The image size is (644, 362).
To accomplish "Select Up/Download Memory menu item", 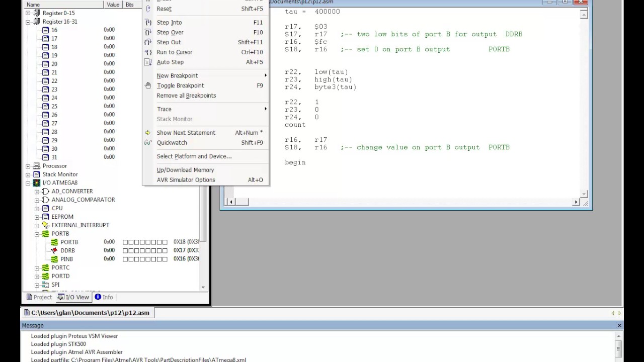I will (x=206, y=170).
